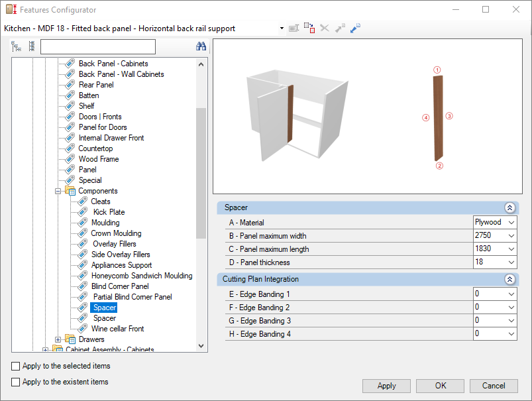Click the tree vertical scrollbar thumb
Screen dimensions: 532x401
(201, 173)
